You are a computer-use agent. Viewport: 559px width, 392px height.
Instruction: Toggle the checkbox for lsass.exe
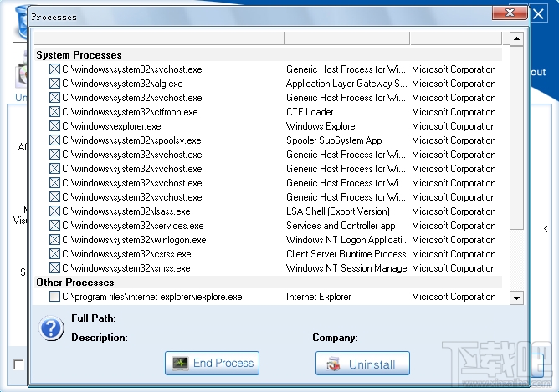[x=54, y=211]
